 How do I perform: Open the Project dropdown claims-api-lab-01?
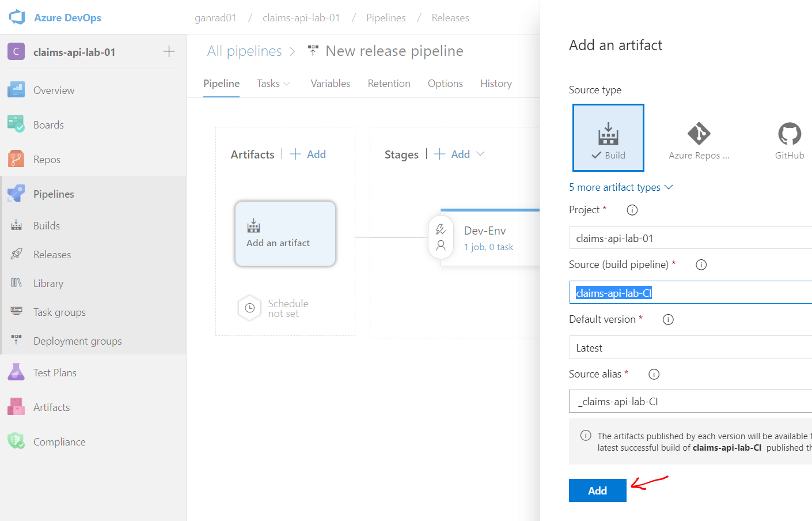690,238
